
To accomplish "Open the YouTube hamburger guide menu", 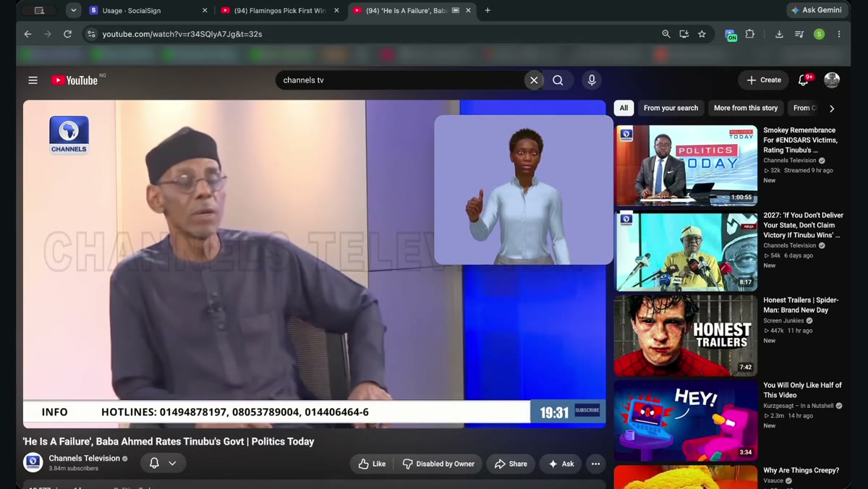I will [x=33, y=80].
